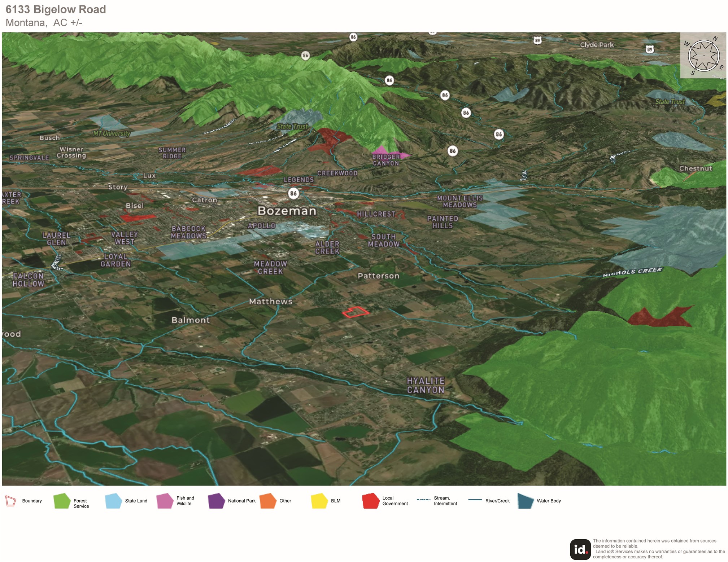Click the red Local Government legend icon

[x=371, y=501]
